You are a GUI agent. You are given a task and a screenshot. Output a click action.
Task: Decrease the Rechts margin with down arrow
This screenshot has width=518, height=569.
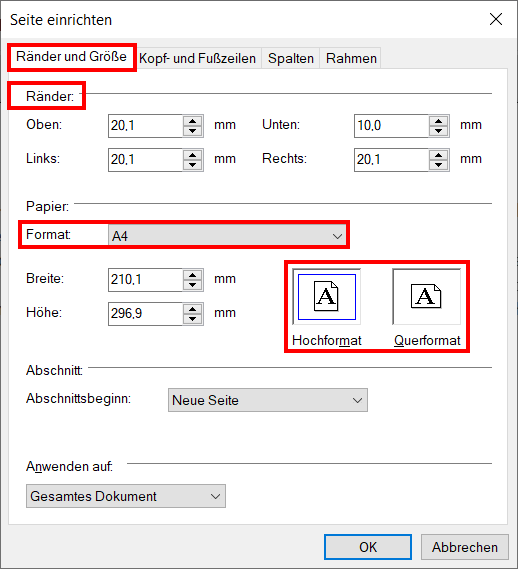coord(439,165)
